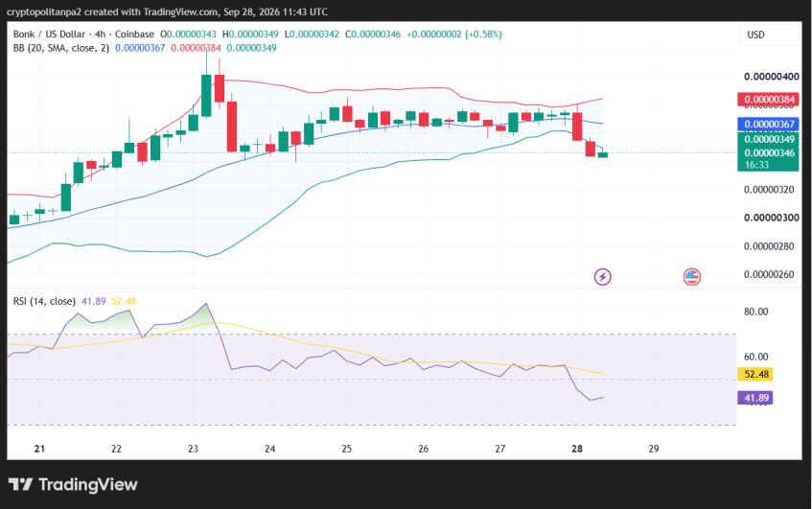This screenshot has width=812, height=509.
Task: Click date 28 on the time axis
Action: pos(577,449)
